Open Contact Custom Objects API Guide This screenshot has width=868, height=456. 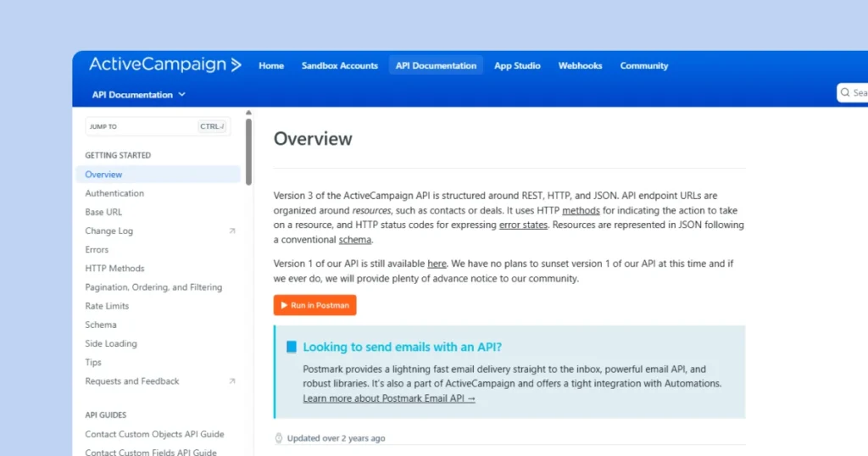click(x=154, y=435)
